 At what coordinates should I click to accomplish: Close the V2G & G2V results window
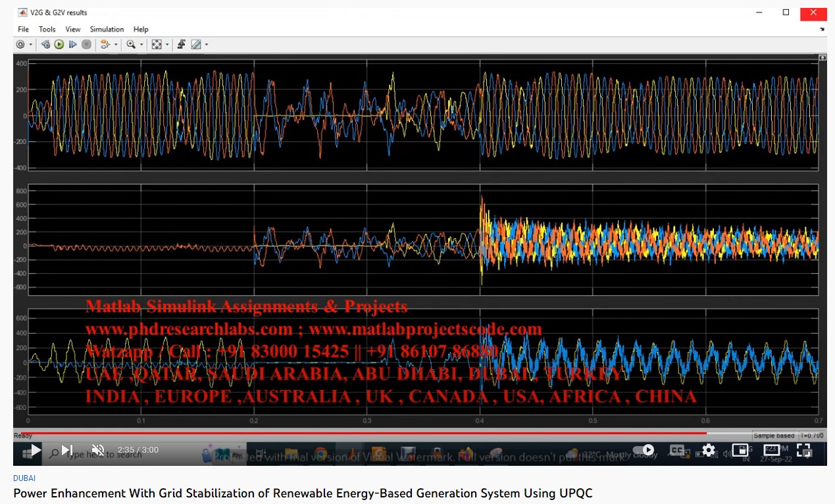(x=813, y=13)
